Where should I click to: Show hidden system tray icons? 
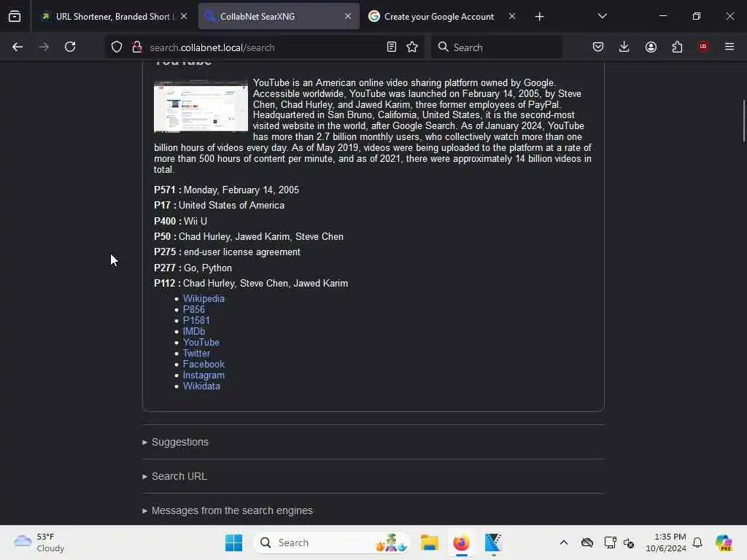tap(564, 542)
